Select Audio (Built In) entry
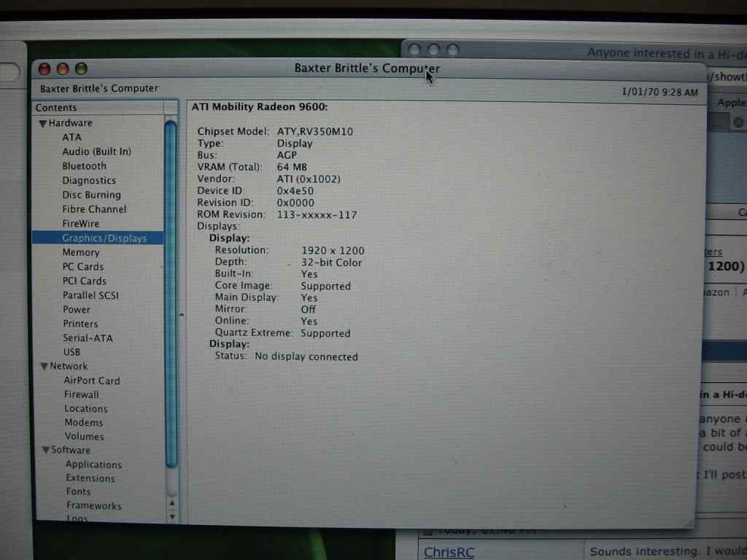 (97, 152)
